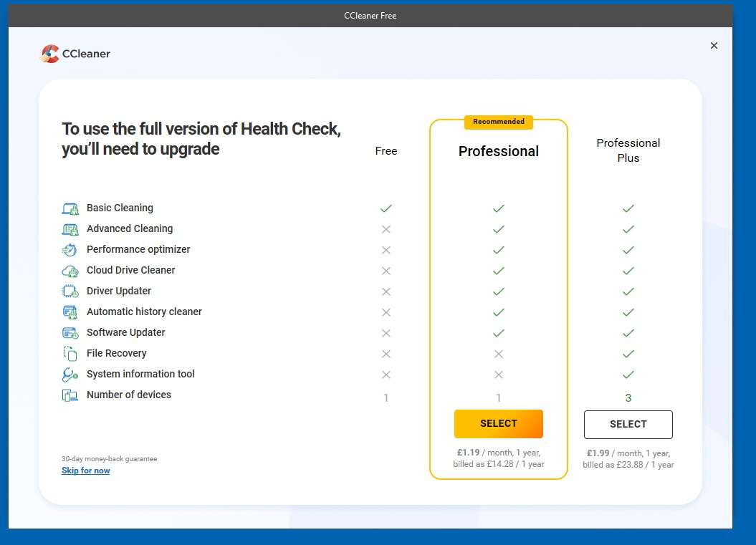Click the Performance optimizer icon
This screenshot has height=545, width=756.
[x=70, y=250]
